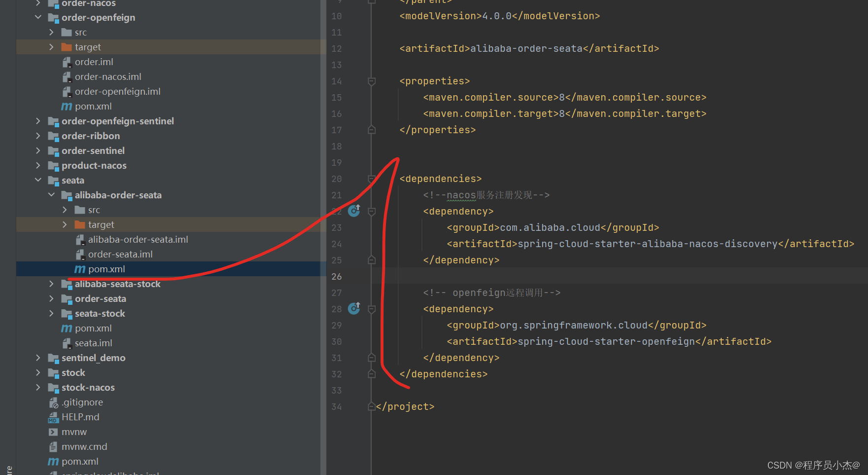Screen dimensions: 868x475
Task: Fold the openfeign dependency block at line 28
Action: pyautogui.click(x=372, y=309)
